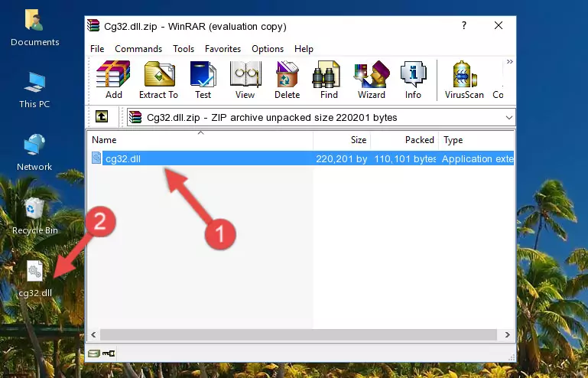The width and height of the screenshot is (588, 378).
Task: Click the password key icon in status bar
Action: point(109,354)
